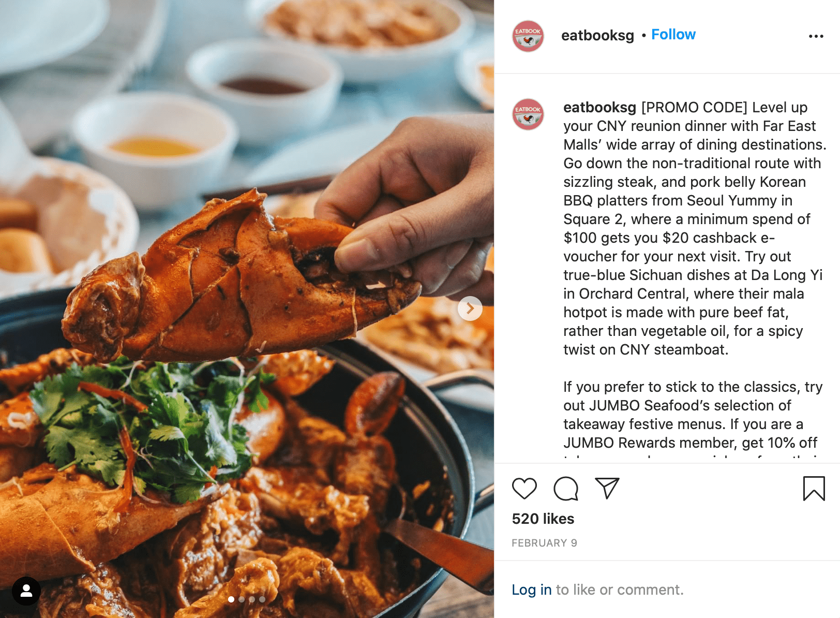Follow the eatbooksg account
Viewport: 840px width, 618px height.
click(673, 35)
